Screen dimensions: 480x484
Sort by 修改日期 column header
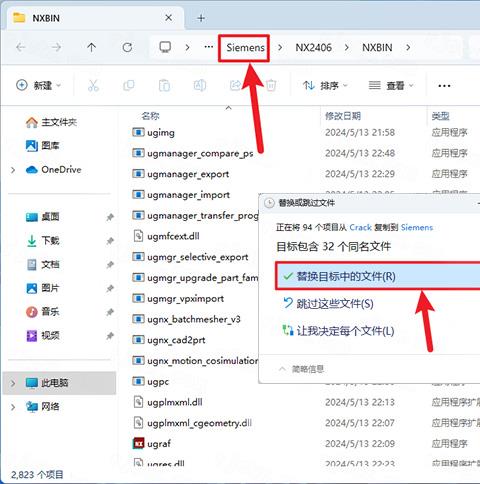343,116
